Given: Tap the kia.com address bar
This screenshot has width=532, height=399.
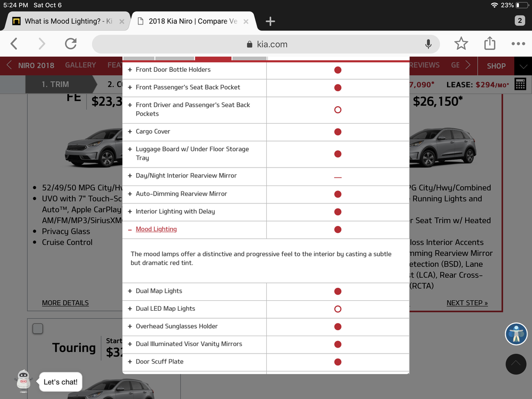Looking at the screenshot, I should coord(266,44).
